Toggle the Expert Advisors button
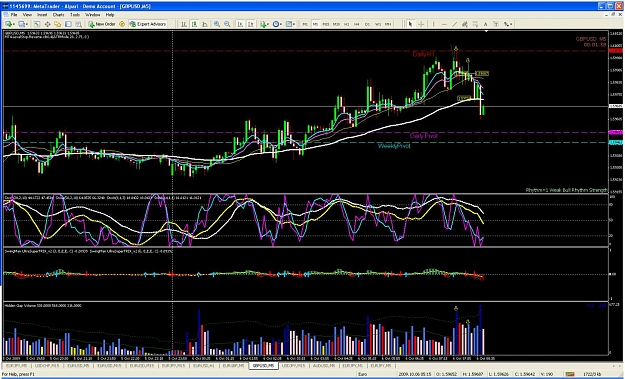The width and height of the screenshot is (625, 379). click(x=147, y=24)
